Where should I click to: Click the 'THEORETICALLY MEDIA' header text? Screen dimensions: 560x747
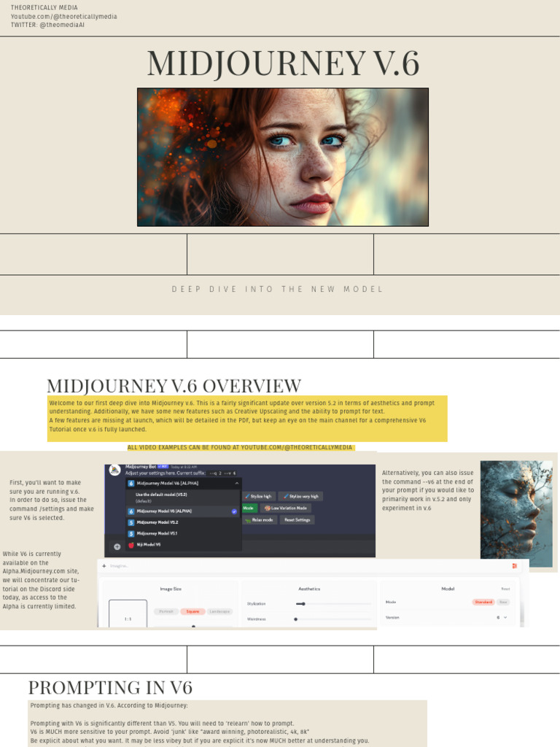[x=44, y=7]
